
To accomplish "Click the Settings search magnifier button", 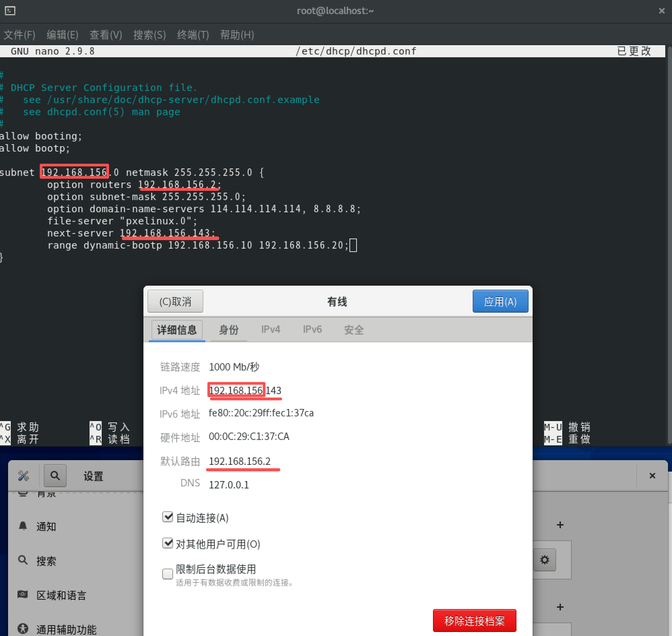I will coord(55,476).
